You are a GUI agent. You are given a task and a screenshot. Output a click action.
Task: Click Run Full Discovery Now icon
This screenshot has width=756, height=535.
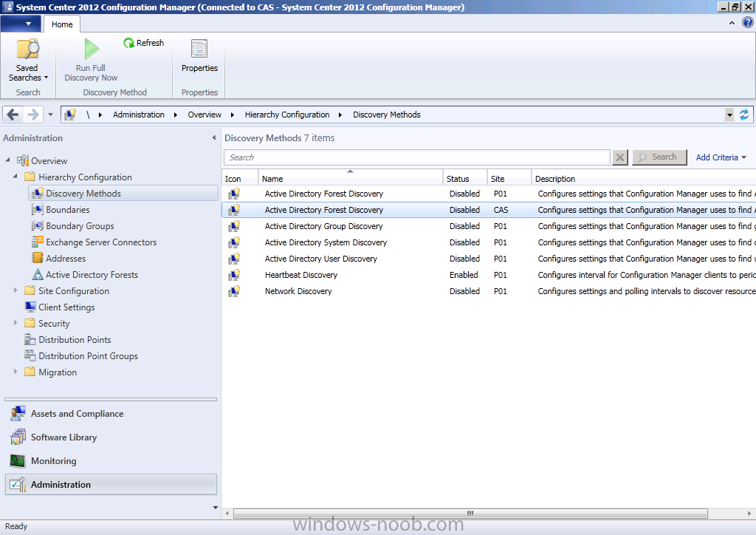coord(92,49)
